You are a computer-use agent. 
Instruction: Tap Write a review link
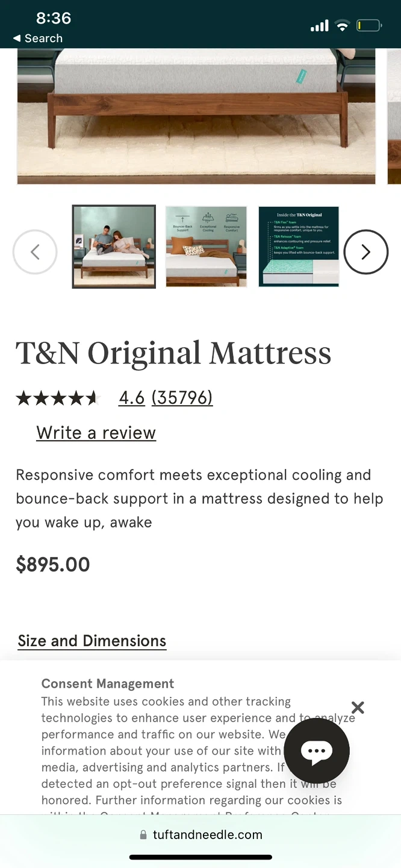pyautogui.click(x=96, y=433)
